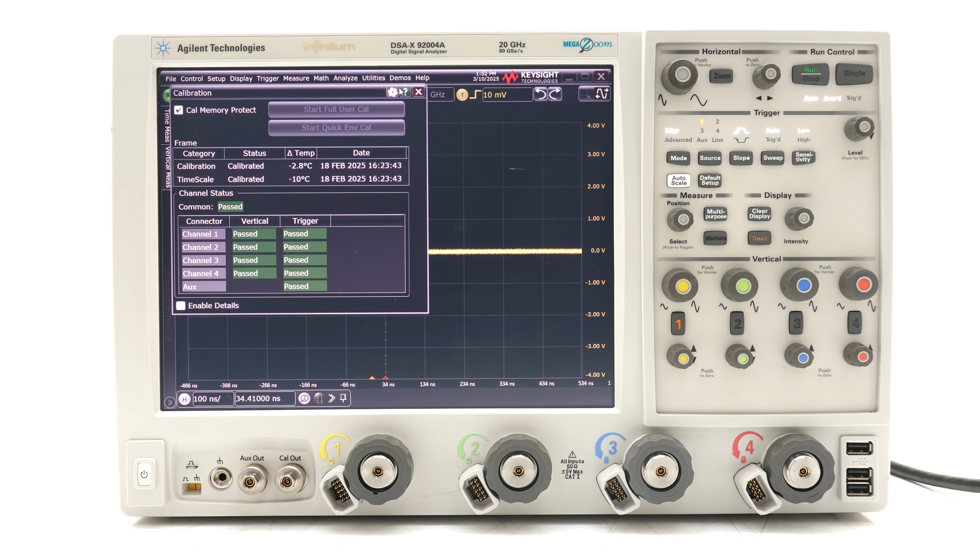This screenshot has height=552, width=980.
Task: Open the Measure menu
Action: point(296,78)
